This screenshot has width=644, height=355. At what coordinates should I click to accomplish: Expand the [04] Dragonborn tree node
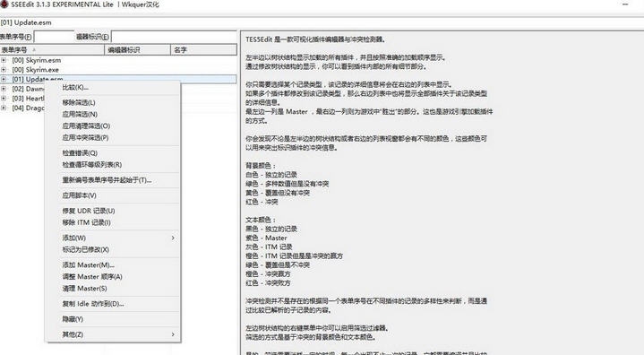4,108
